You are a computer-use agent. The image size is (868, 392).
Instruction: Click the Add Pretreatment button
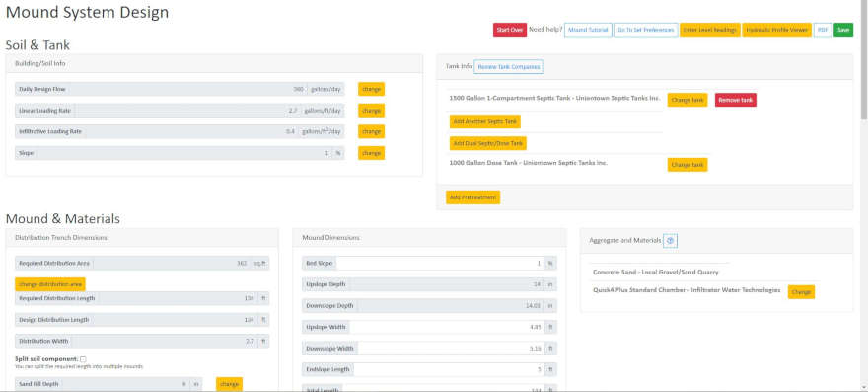(472, 197)
